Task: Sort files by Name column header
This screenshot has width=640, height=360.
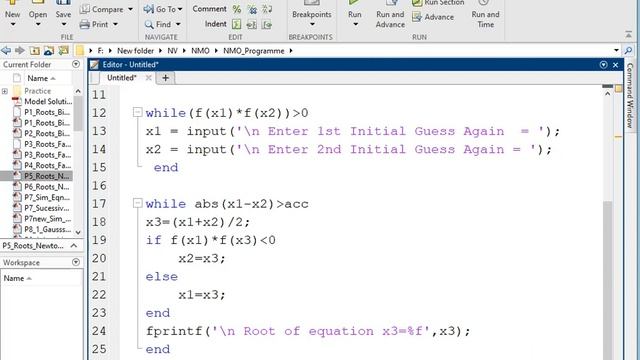Action: coord(41,78)
